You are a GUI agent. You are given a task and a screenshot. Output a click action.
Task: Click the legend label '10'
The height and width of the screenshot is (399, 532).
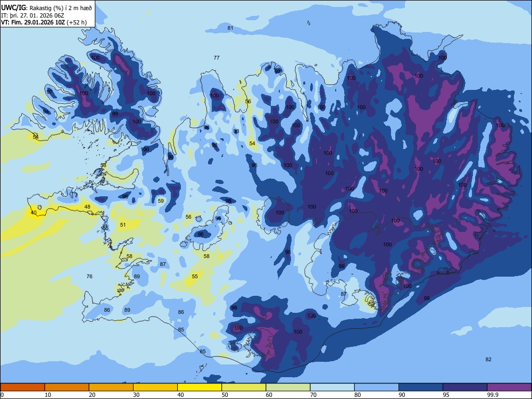coord(48,395)
